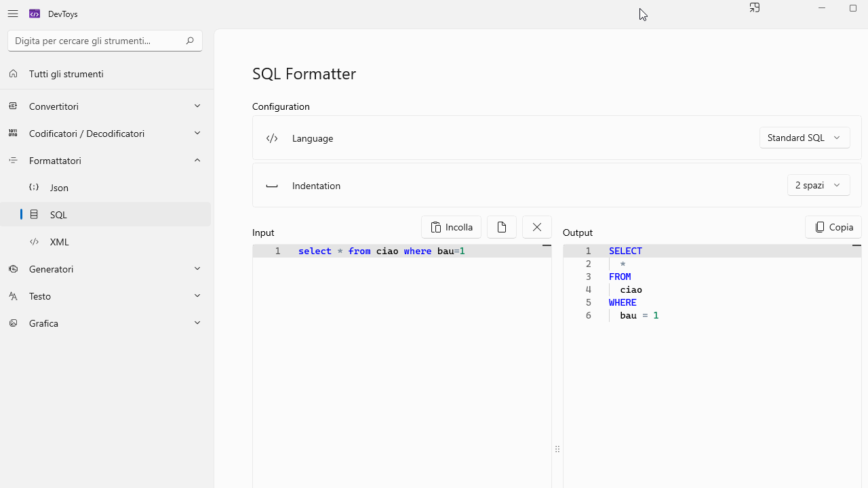Open the SQL formatter tool
This screenshot has width=868, height=488.
[58, 214]
